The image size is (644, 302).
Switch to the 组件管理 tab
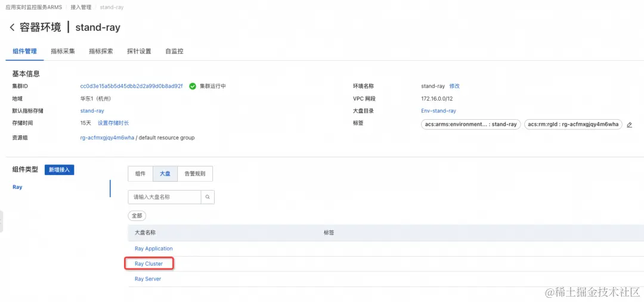24,51
